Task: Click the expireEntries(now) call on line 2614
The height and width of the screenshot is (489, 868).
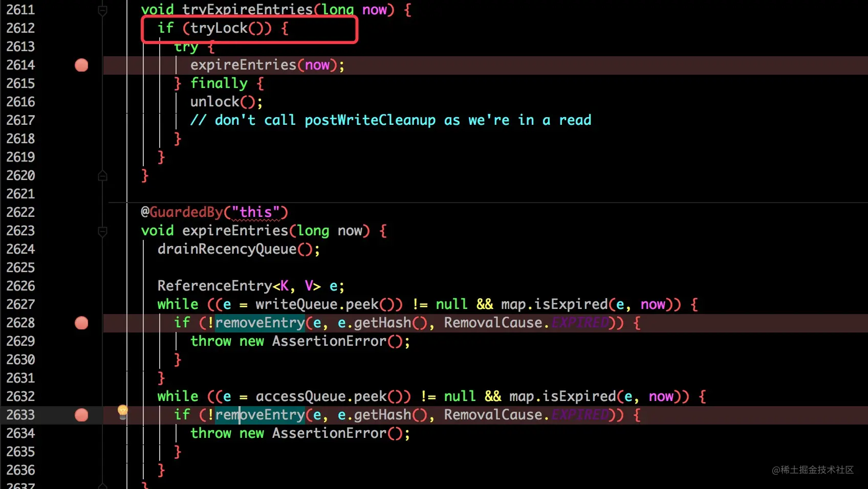Action: (x=267, y=65)
